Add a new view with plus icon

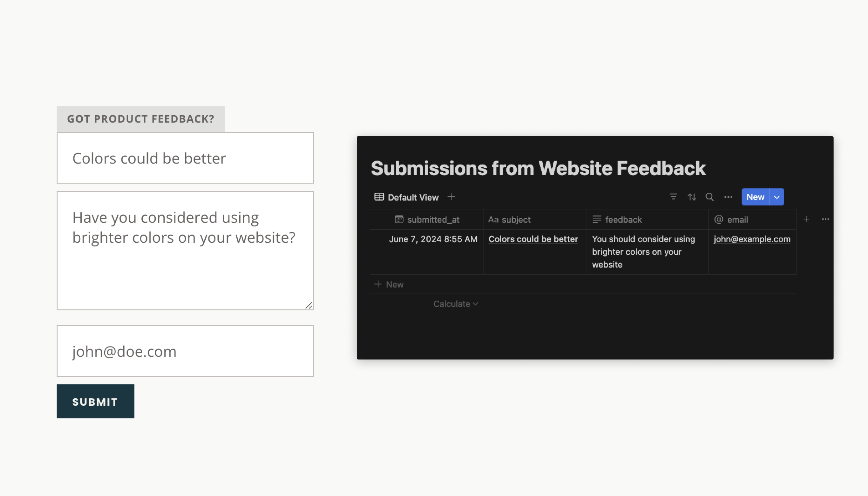tap(451, 197)
